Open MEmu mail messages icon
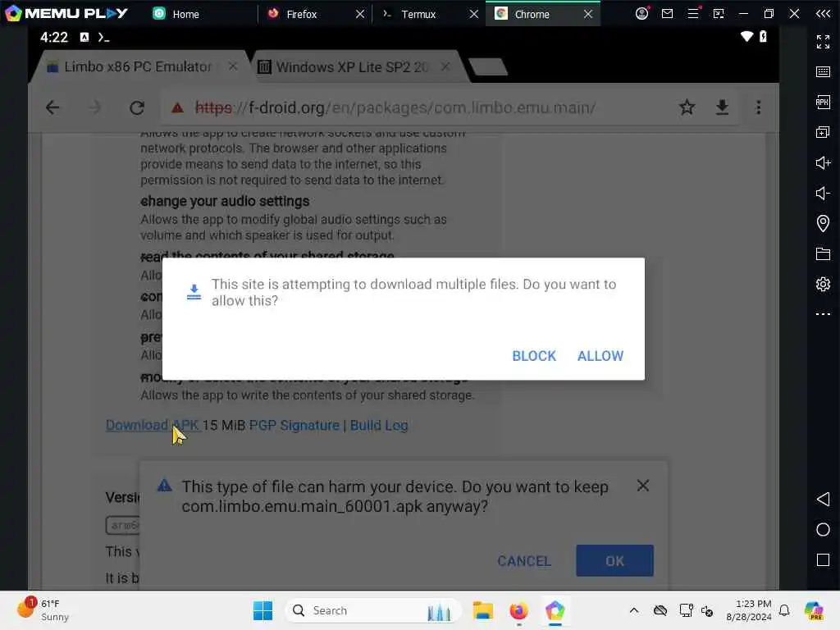 pos(667,13)
